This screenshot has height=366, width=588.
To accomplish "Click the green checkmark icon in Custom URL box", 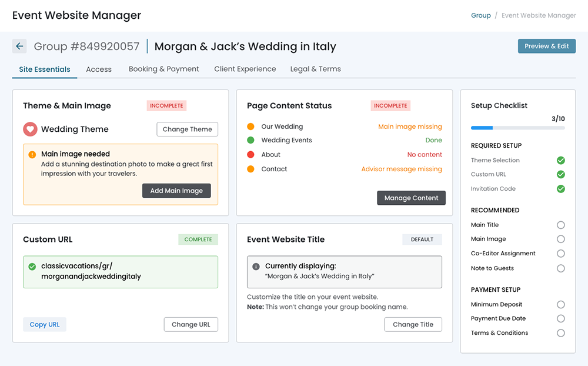I will pyautogui.click(x=32, y=267).
